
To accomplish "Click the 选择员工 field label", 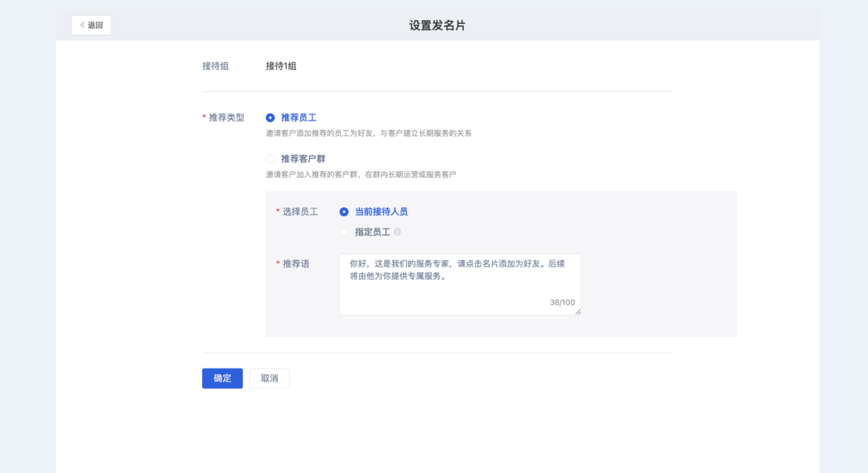I will (300, 212).
